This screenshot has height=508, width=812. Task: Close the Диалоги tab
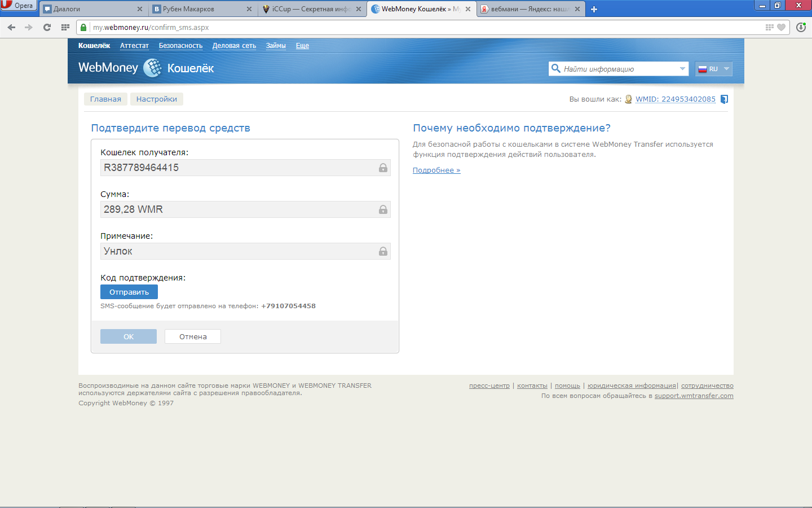140,9
